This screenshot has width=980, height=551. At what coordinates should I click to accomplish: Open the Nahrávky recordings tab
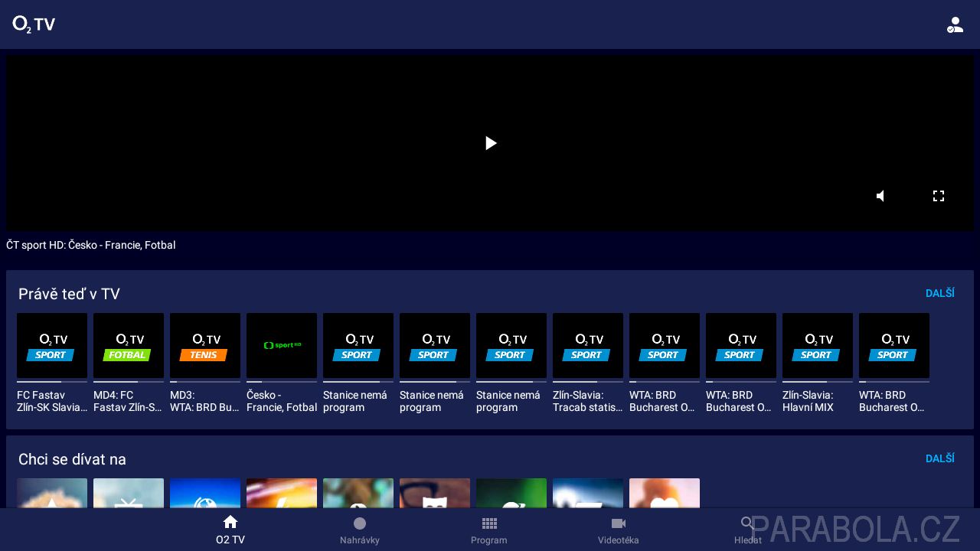tap(360, 530)
